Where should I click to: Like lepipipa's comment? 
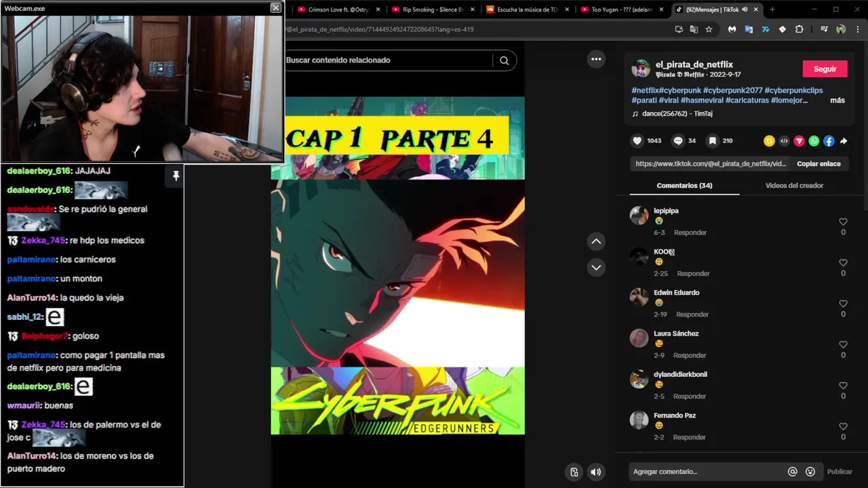pyautogui.click(x=843, y=222)
